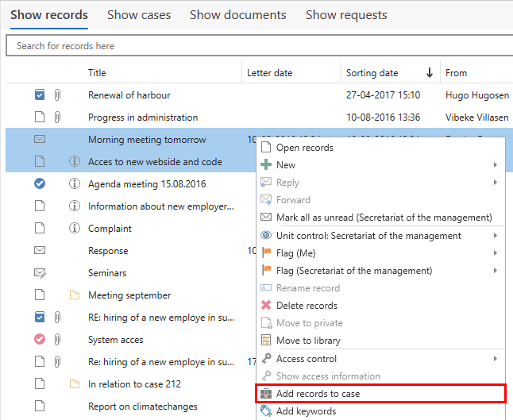
Task: Uncheck the Renewal of harbour checkbox
Action: (40, 95)
